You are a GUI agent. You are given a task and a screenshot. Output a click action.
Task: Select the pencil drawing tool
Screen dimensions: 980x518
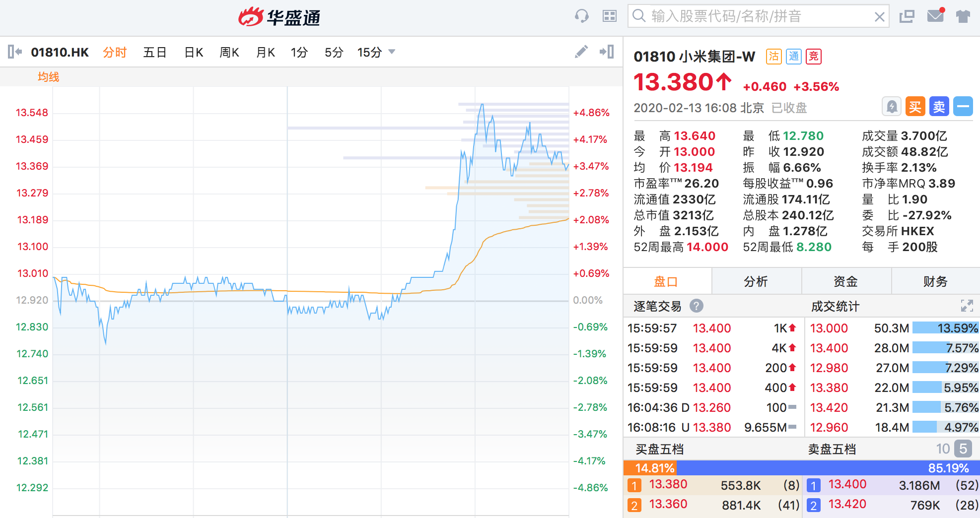(581, 52)
